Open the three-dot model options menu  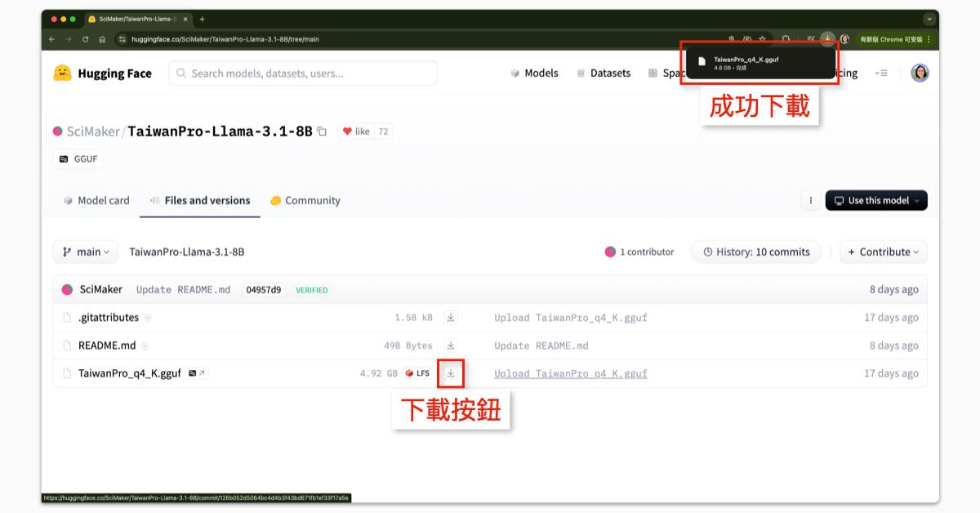coord(811,200)
